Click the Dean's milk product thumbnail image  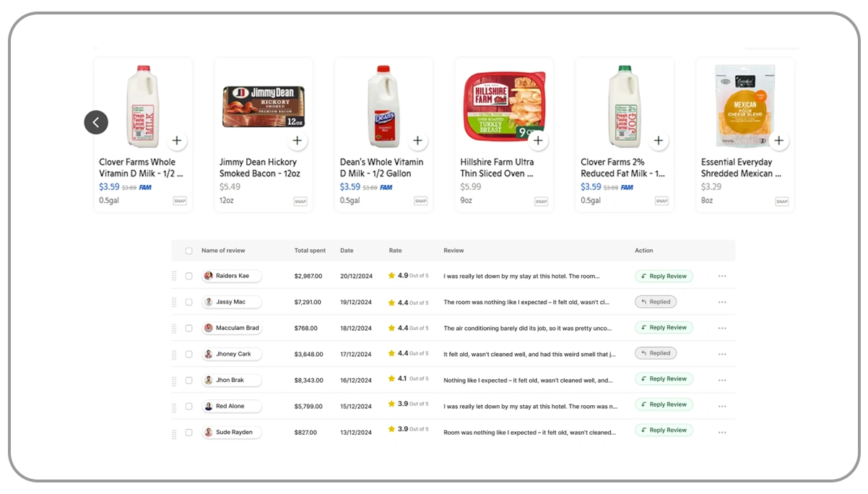[383, 104]
